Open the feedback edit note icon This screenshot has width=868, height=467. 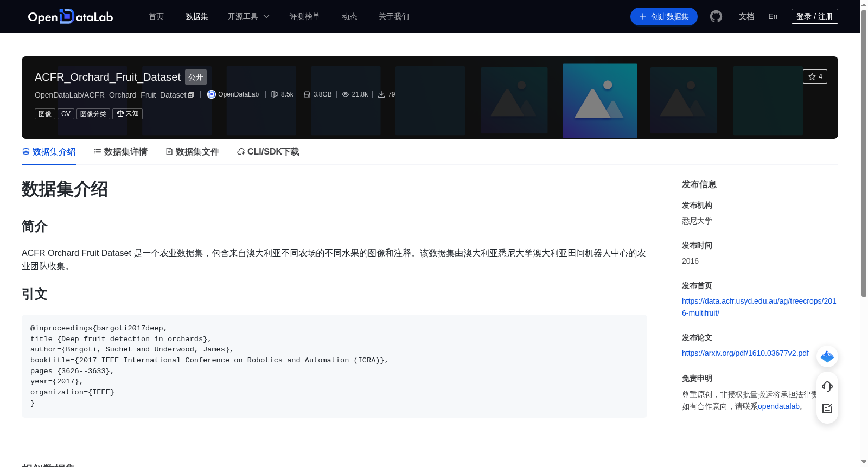(x=827, y=408)
